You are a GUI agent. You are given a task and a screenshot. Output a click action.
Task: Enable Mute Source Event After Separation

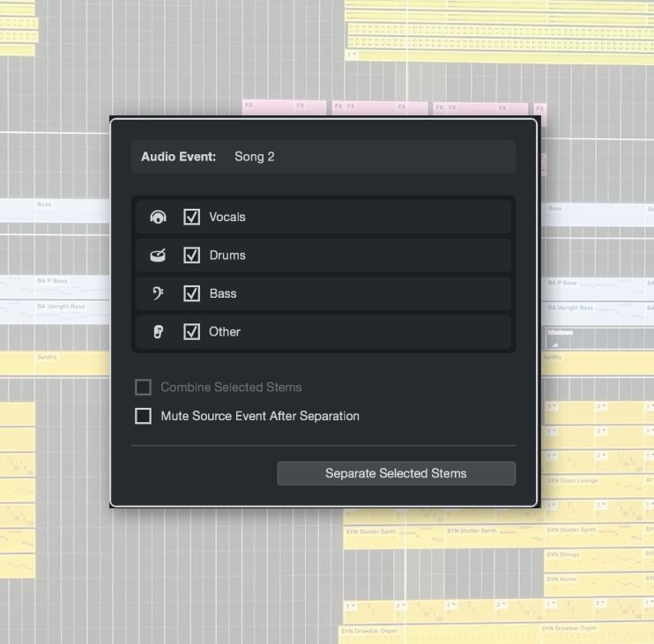[x=143, y=416]
